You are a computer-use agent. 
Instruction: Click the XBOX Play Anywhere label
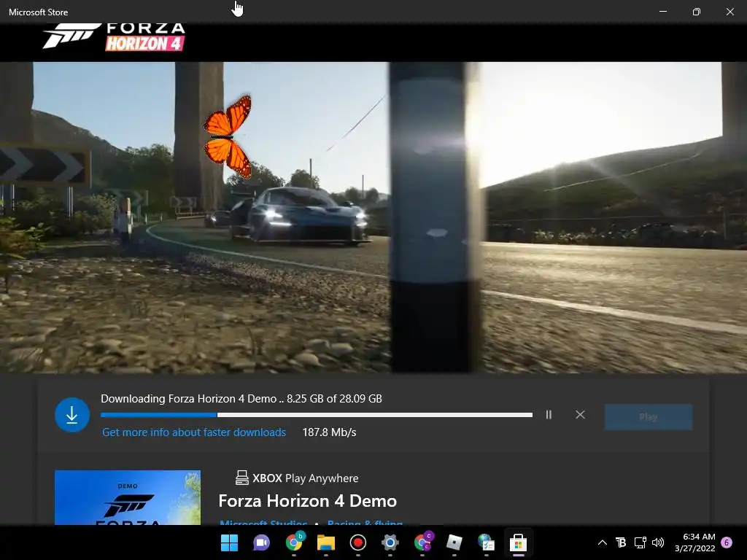306,478
